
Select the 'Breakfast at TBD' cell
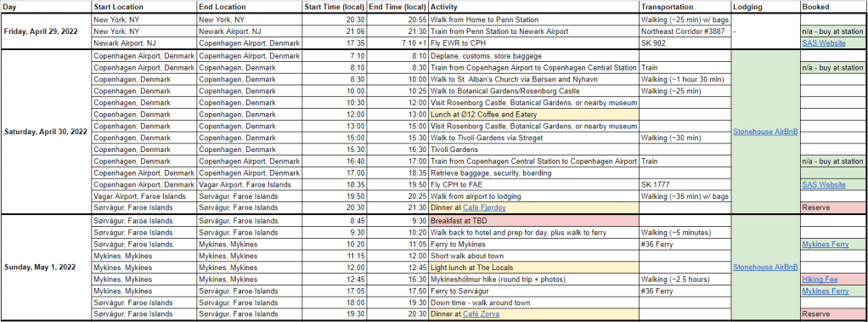point(533,221)
